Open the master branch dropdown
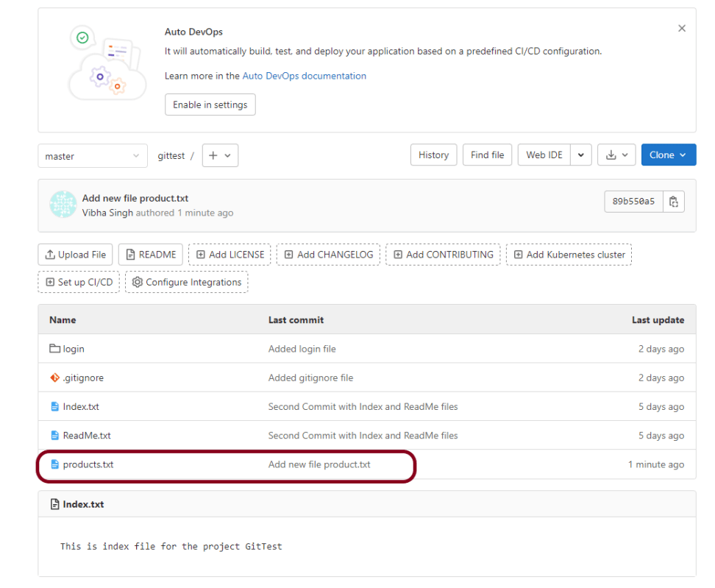This screenshot has width=715, height=588. 92,156
